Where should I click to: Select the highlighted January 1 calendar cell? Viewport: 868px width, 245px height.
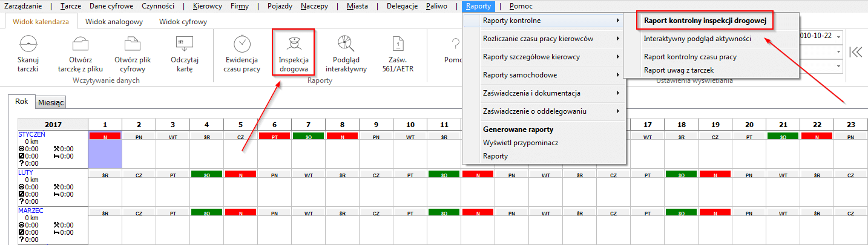pyautogui.click(x=105, y=154)
